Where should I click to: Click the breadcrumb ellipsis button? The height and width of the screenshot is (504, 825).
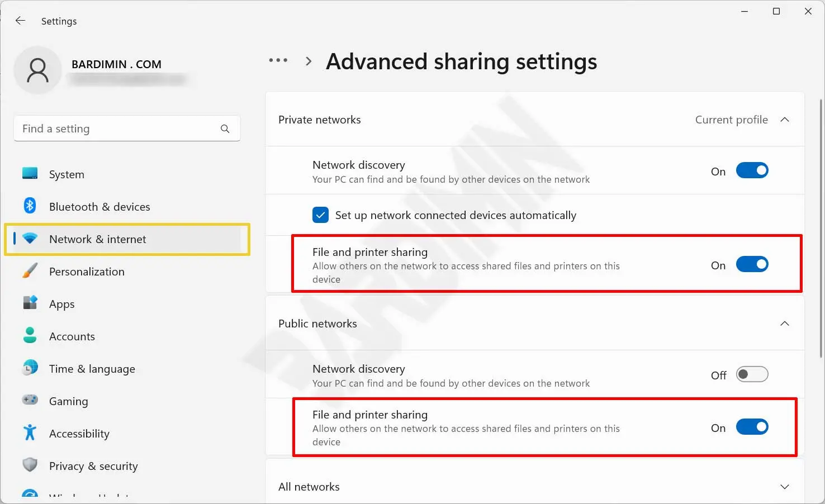pyautogui.click(x=278, y=60)
